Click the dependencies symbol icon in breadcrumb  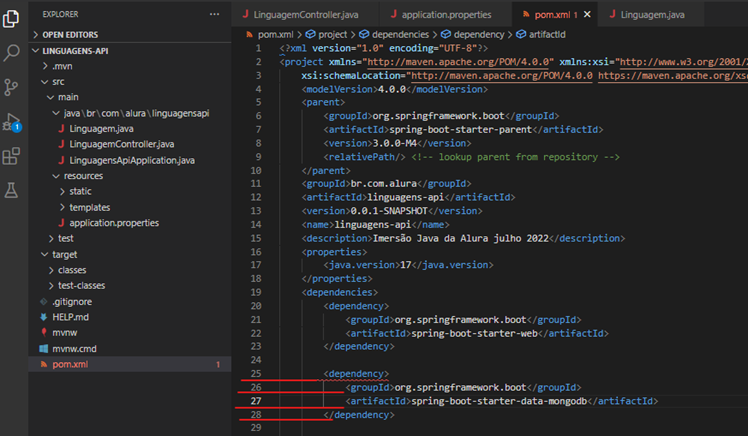(364, 34)
